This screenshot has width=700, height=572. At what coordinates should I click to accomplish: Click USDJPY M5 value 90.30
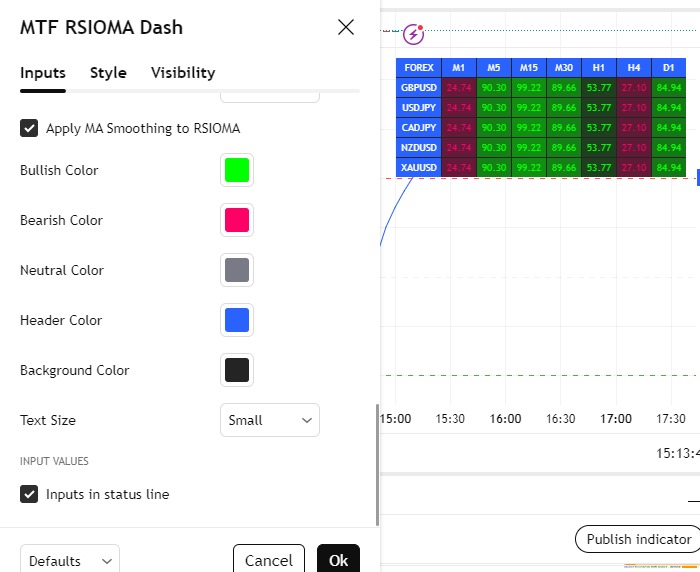tap(494, 108)
